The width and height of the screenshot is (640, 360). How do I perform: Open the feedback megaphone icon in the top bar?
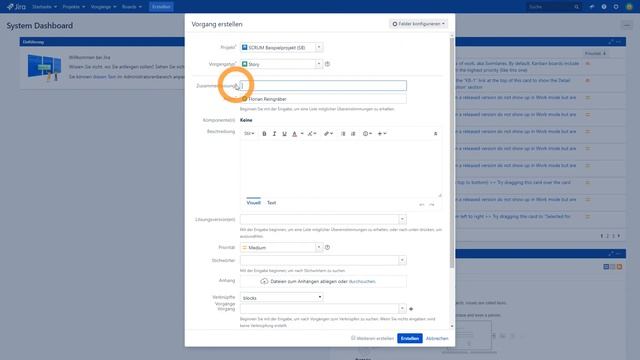tap(592, 7)
